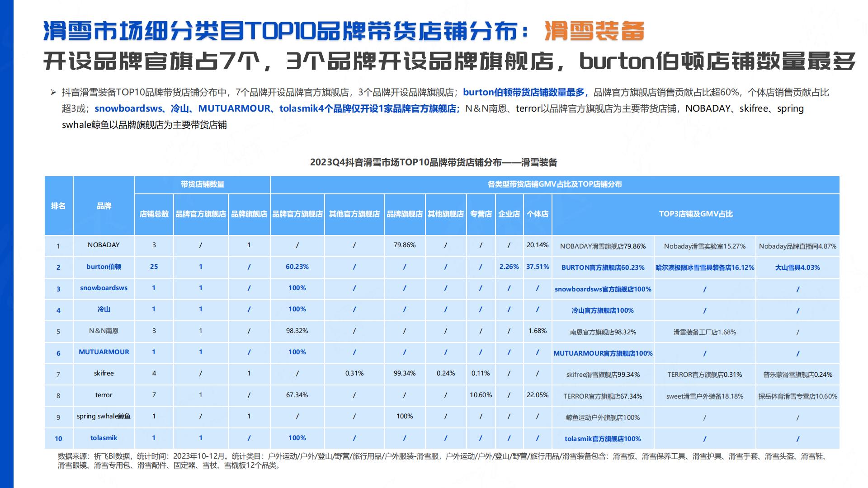This screenshot has width=868, height=488.
Task: Click snowboardsws官方旗舰店100% cell
Action: [603, 289]
